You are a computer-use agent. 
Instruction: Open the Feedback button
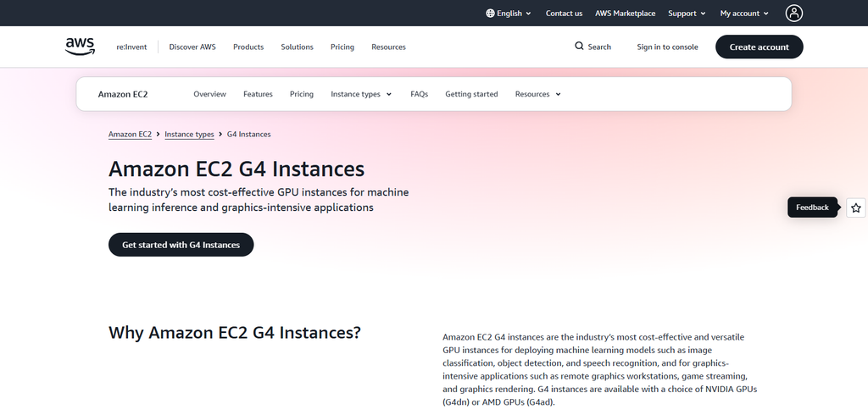[812, 207]
